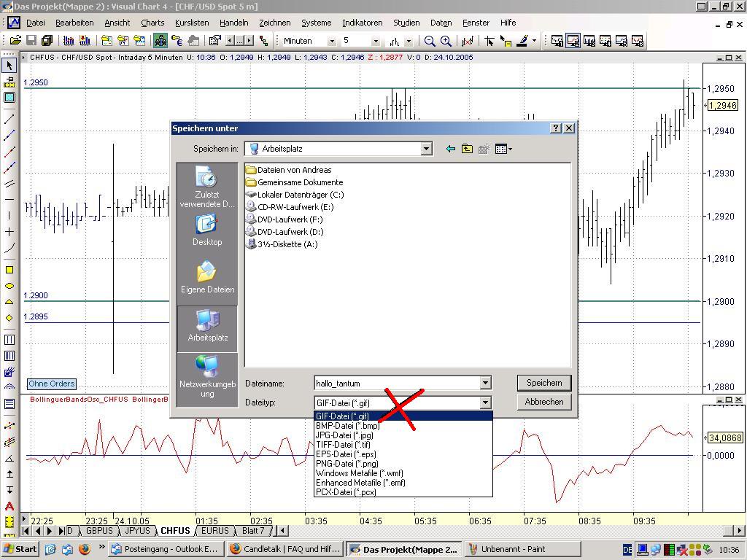Choose PNG-Datei (*.png) from file type list
This screenshot has width=747, height=560.
(347, 464)
